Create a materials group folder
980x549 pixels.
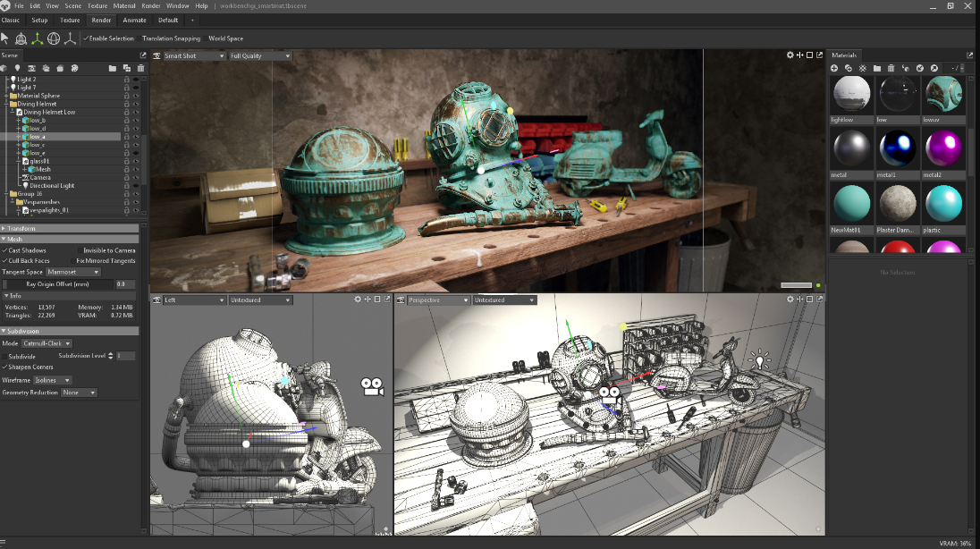click(x=877, y=68)
